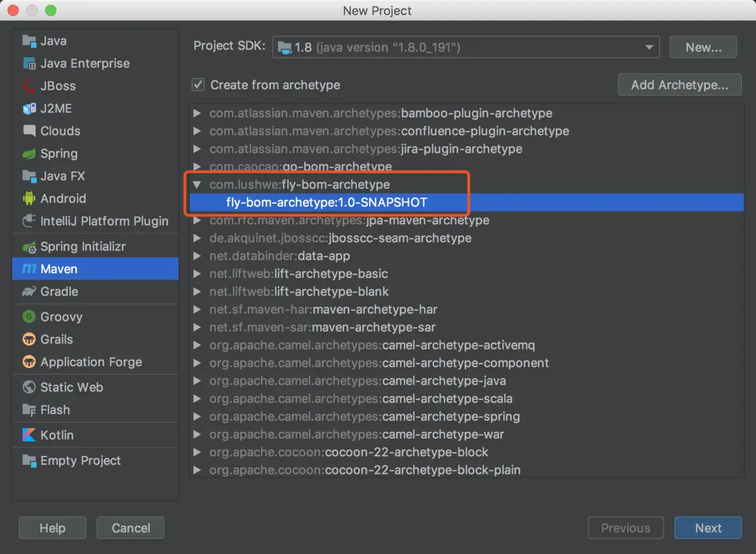756x554 pixels.
Task: Click the Previous button
Action: 626,528
